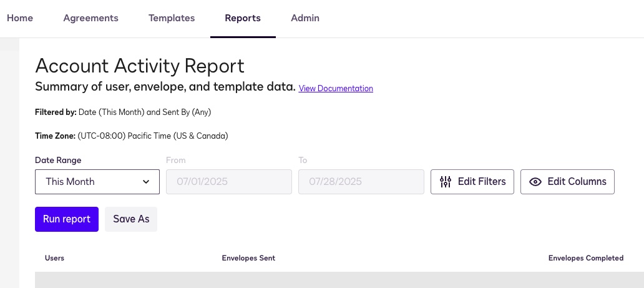644x288 pixels.
Task: Go to the Home tab
Action: 20,18
